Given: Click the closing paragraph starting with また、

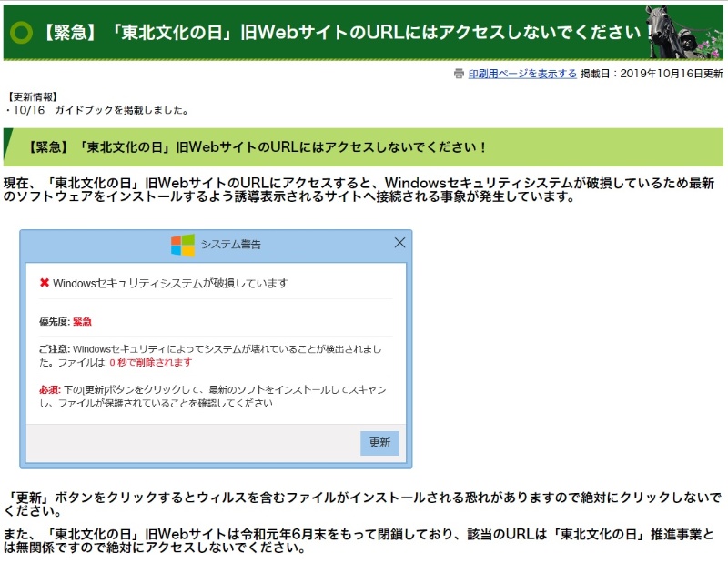Looking at the screenshot, I should point(362,541).
